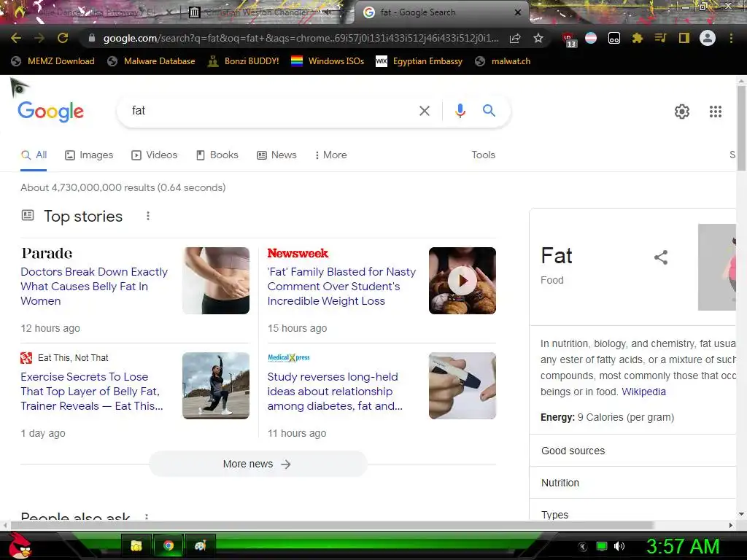Open Top stories options menu
Image resolution: width=747 pixels, height=560 pixels.
(x=148, y=216)
